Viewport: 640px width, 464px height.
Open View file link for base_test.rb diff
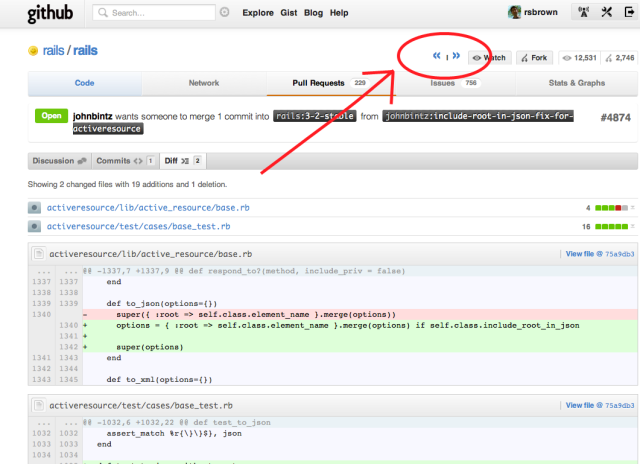600,405
